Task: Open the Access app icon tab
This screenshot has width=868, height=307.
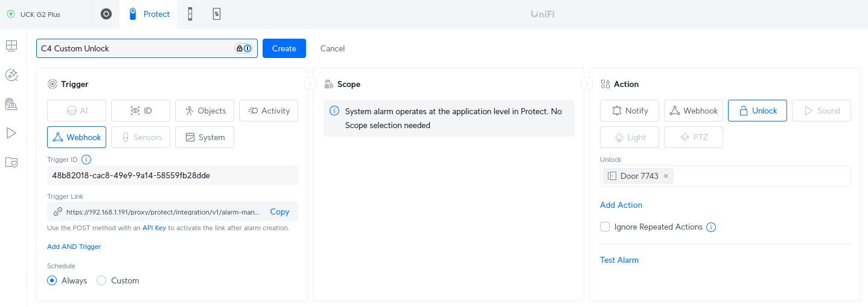Action: 190,14
